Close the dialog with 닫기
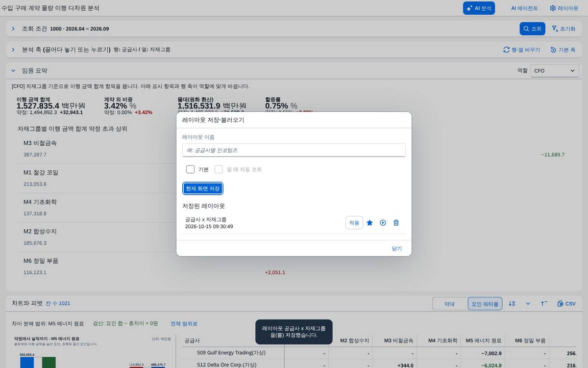 click(397, 248)
